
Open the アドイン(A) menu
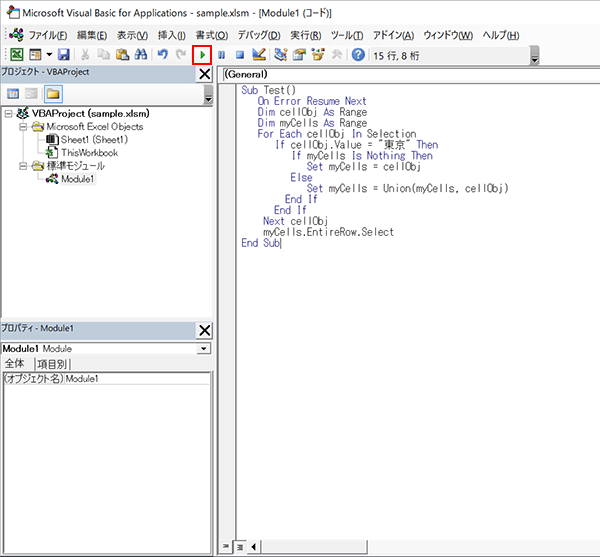click(393, 36)
